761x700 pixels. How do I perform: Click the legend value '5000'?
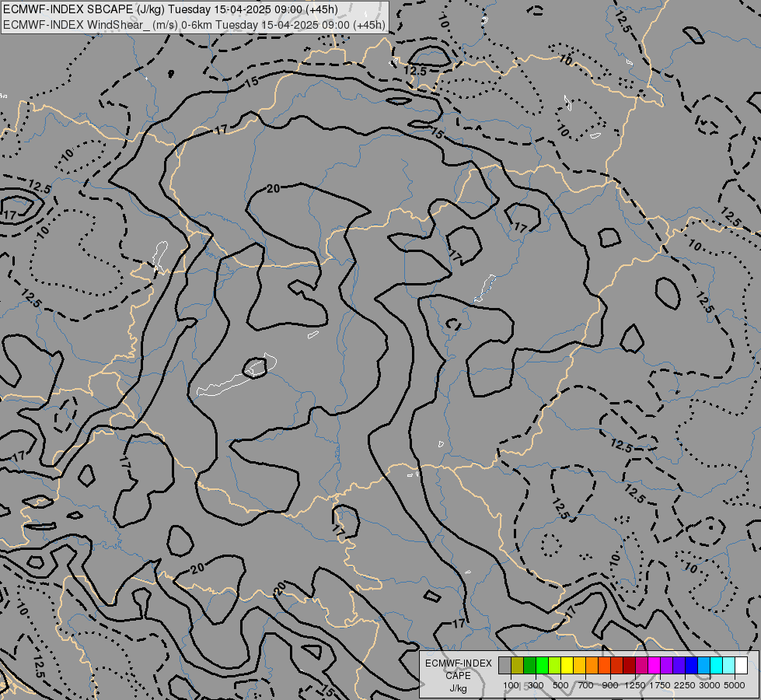[x=735, y=685]
